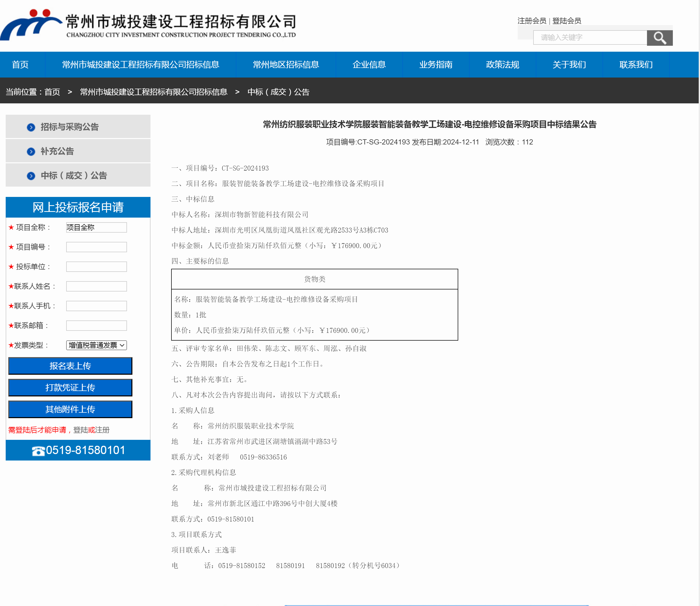The height and width of the screenshot is (606, 700).
Task: Click the 联系邮箱 email input box
Action: (x=96, y=325)
